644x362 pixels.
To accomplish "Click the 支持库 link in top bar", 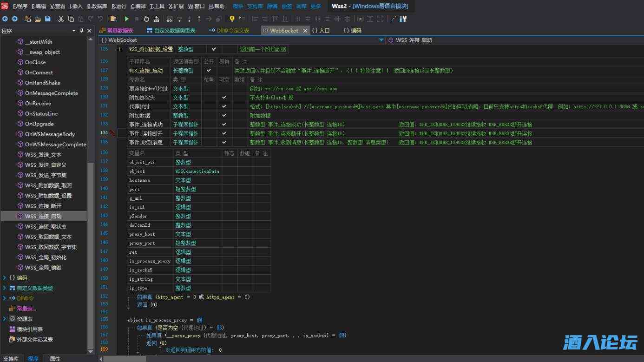I will pos(255,7).
